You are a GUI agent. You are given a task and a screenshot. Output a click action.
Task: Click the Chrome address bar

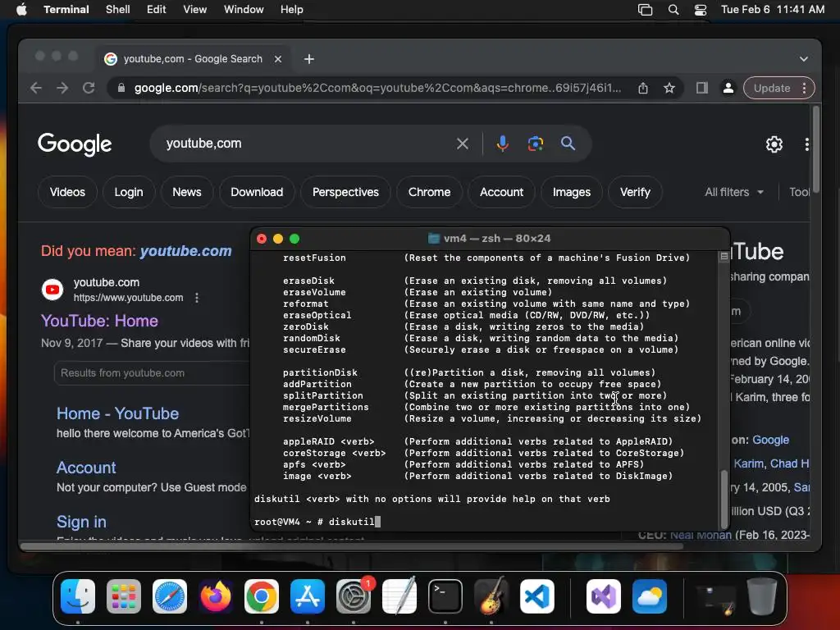pos(377,88)
